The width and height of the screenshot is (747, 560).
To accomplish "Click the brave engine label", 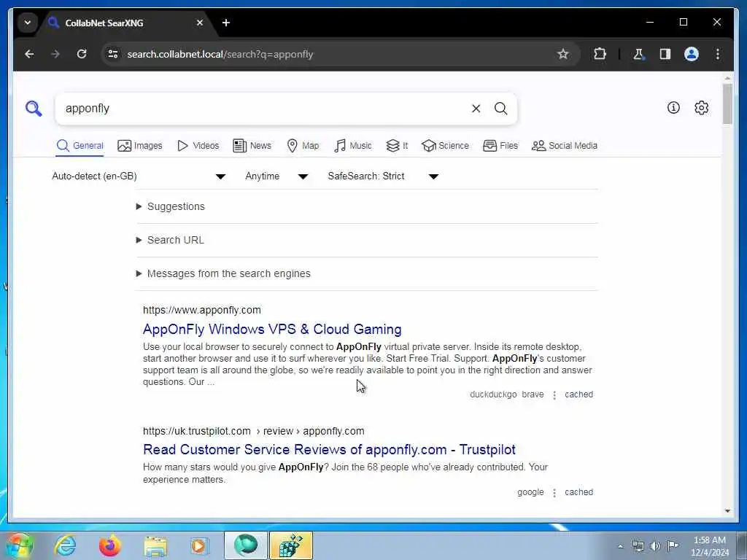I will pos(533,394).
